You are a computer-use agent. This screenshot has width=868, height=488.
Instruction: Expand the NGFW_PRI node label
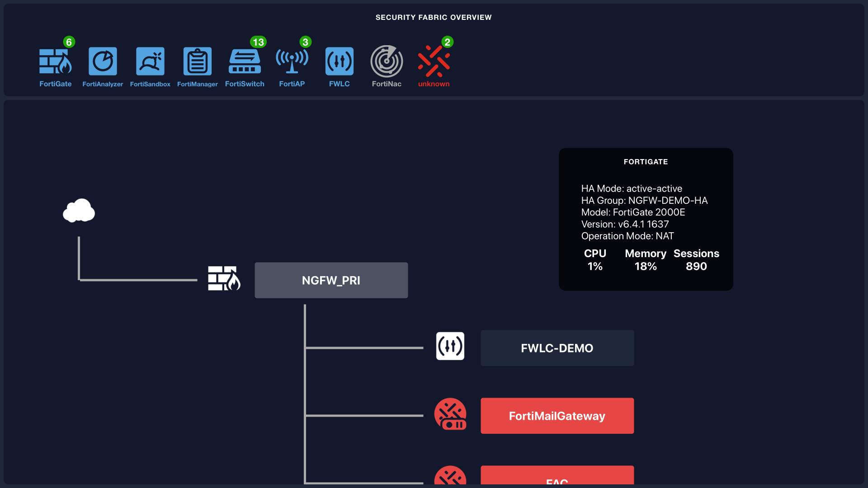331,280
